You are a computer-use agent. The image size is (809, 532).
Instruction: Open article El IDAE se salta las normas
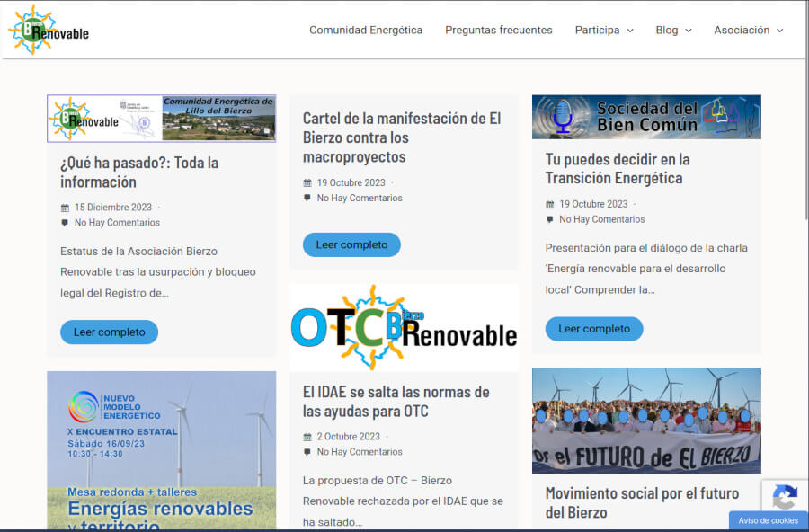pos(396,402)
